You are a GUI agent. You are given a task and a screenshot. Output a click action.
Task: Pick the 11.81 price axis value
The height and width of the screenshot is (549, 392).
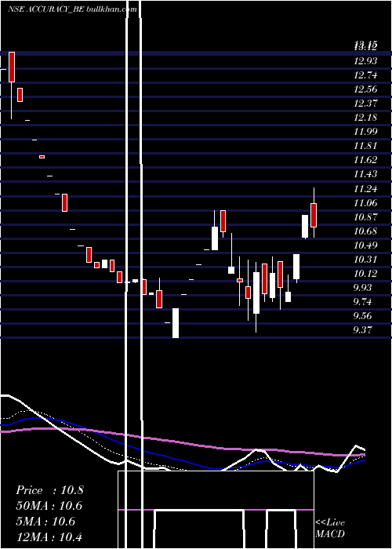(x=365, y=146)
